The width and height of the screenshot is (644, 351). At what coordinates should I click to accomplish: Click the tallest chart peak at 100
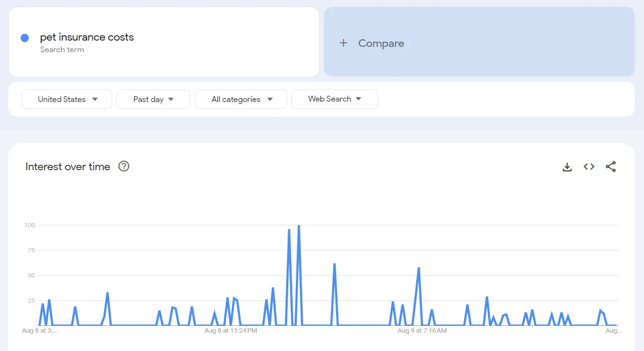299,226
